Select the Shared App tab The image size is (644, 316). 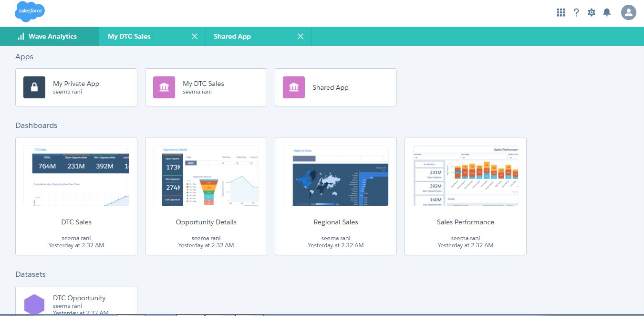[232, 36]
